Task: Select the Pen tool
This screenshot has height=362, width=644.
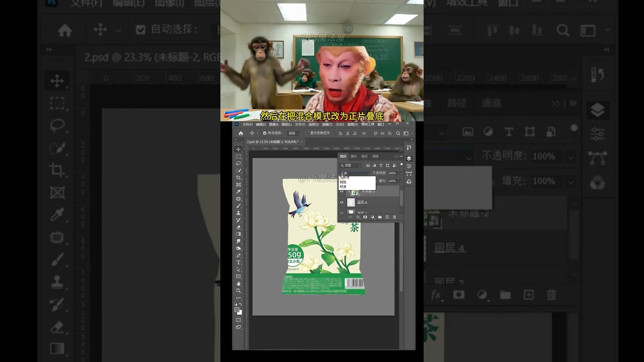Action: click(x=238, y=255)
